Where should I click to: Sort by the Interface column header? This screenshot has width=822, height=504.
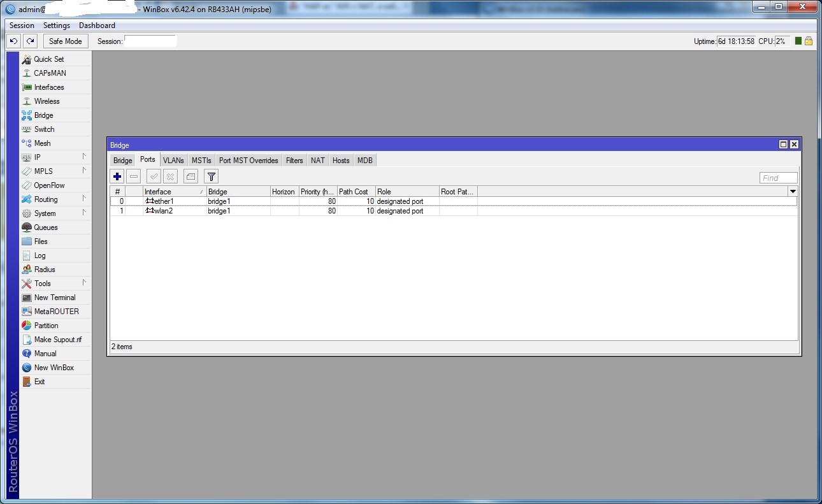[x=171, y=191]
